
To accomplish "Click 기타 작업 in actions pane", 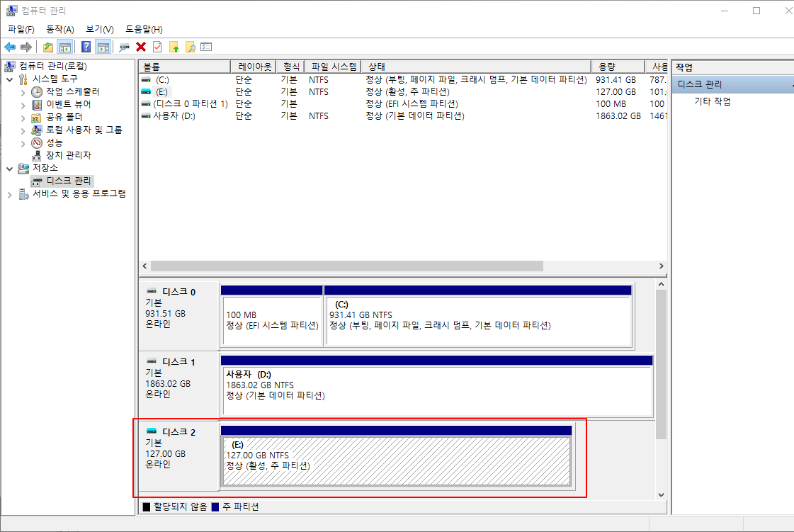I will [712, 101].
